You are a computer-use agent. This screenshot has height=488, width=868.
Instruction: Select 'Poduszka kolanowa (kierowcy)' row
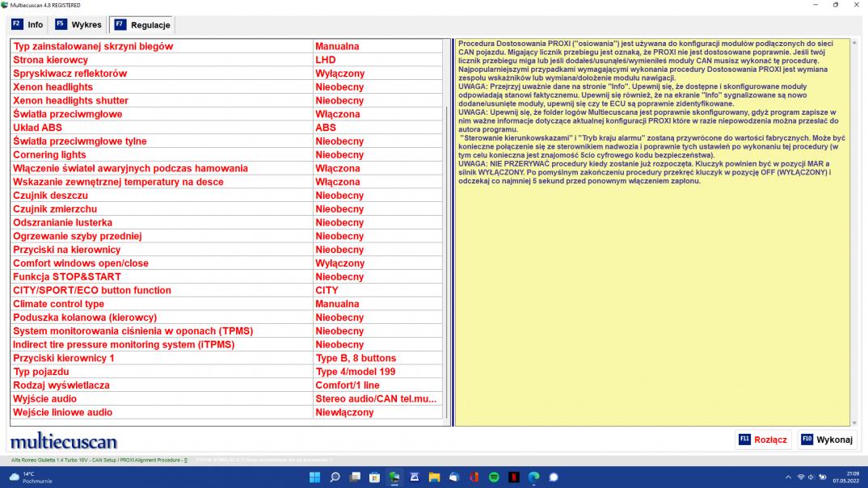[x=226, y=318]
